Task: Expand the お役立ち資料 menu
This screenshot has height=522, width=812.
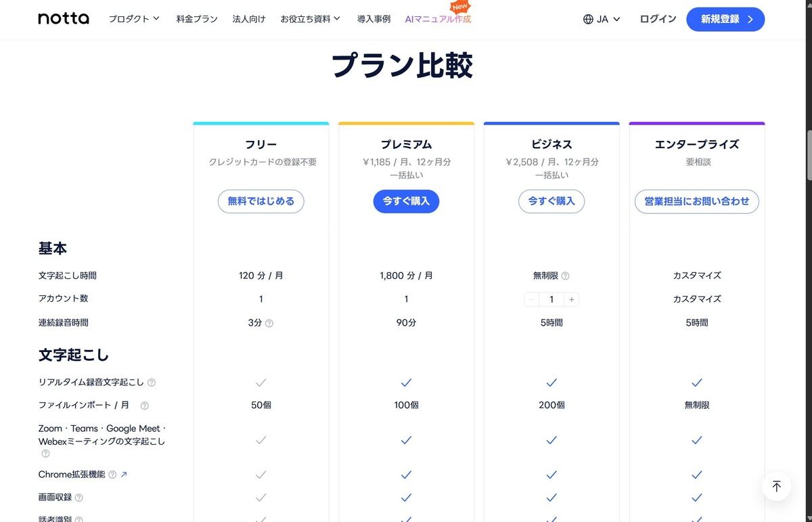Action: coord(311,19)
